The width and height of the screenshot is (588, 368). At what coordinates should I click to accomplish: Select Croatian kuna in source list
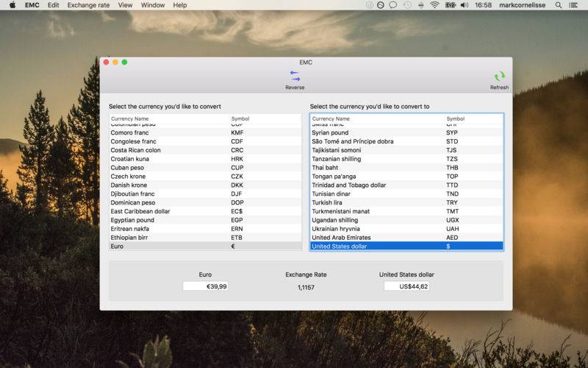coord(205,159)
